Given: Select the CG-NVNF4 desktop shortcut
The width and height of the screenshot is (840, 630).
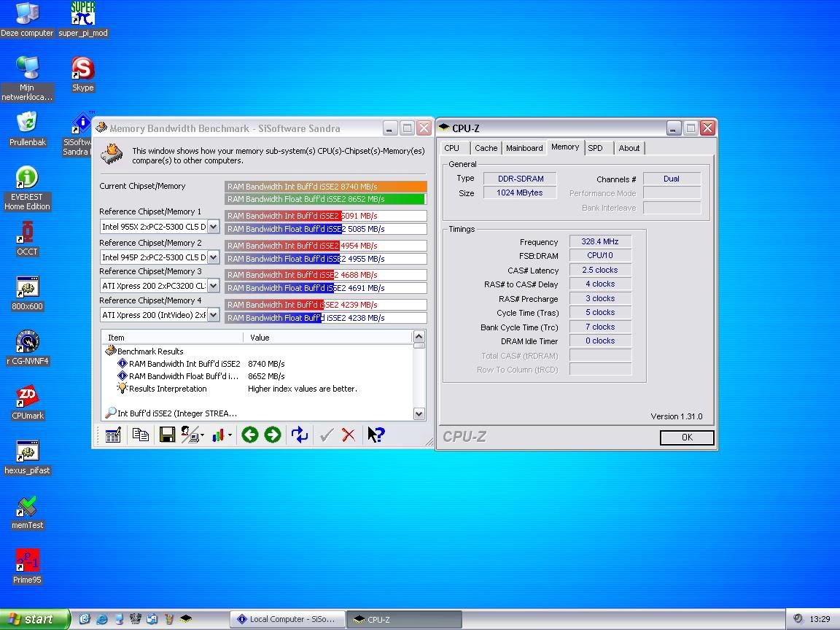Looking at the screenshot, I should pyautogui.click(x=27, y=348).
